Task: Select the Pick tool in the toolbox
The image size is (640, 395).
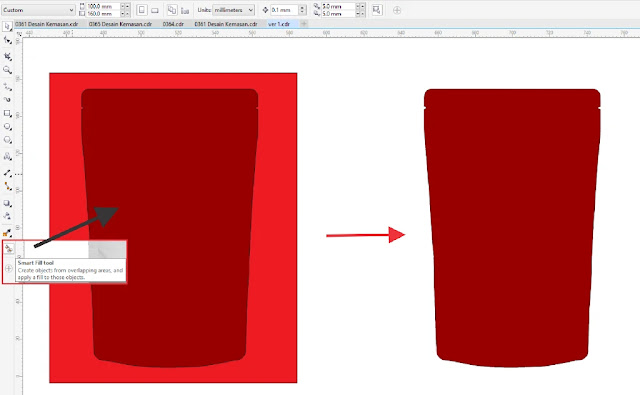Action: 7,27
